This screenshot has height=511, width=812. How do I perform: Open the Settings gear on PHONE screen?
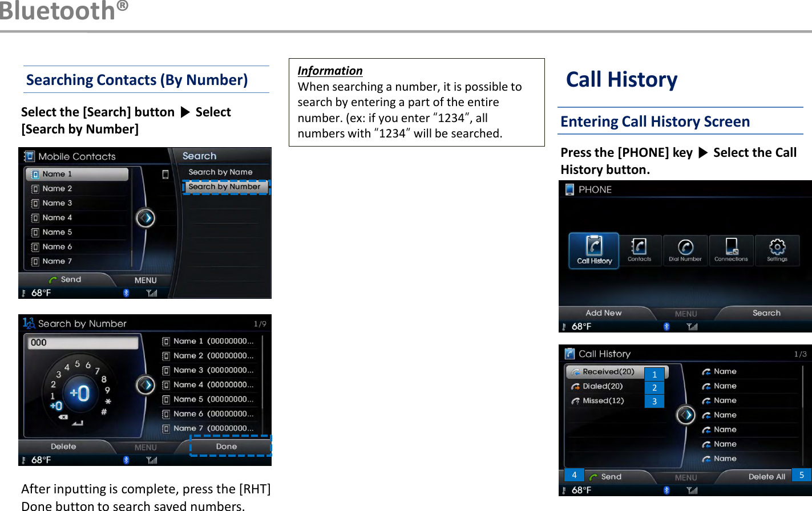pos(777,250)
